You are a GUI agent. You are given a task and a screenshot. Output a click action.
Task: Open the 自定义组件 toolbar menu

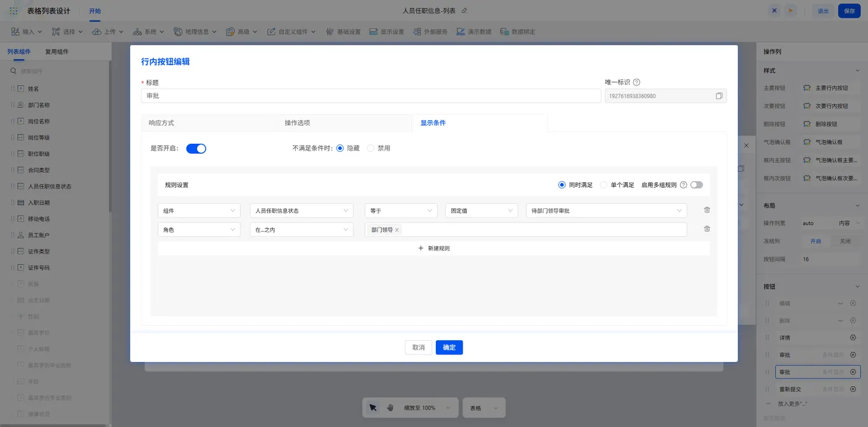(292, 32)
